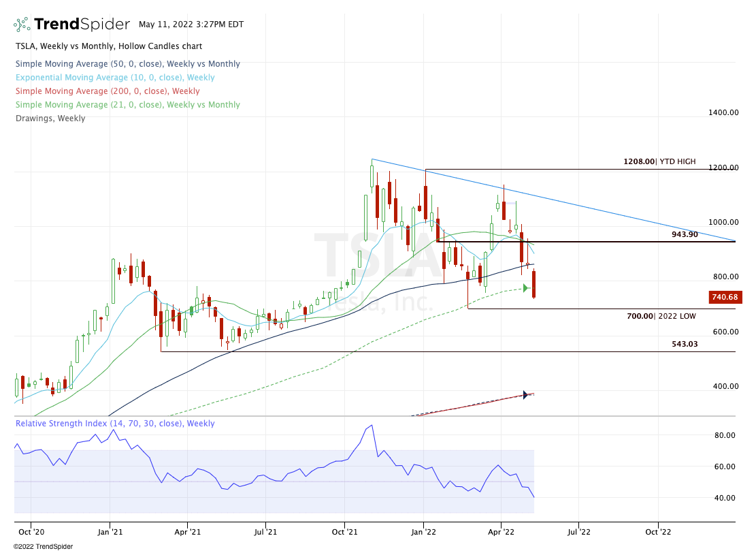The width and height of the screenshot is (756, 553).
Task: Click the 740.68 current price label
Action: click(x=725, y=297)
